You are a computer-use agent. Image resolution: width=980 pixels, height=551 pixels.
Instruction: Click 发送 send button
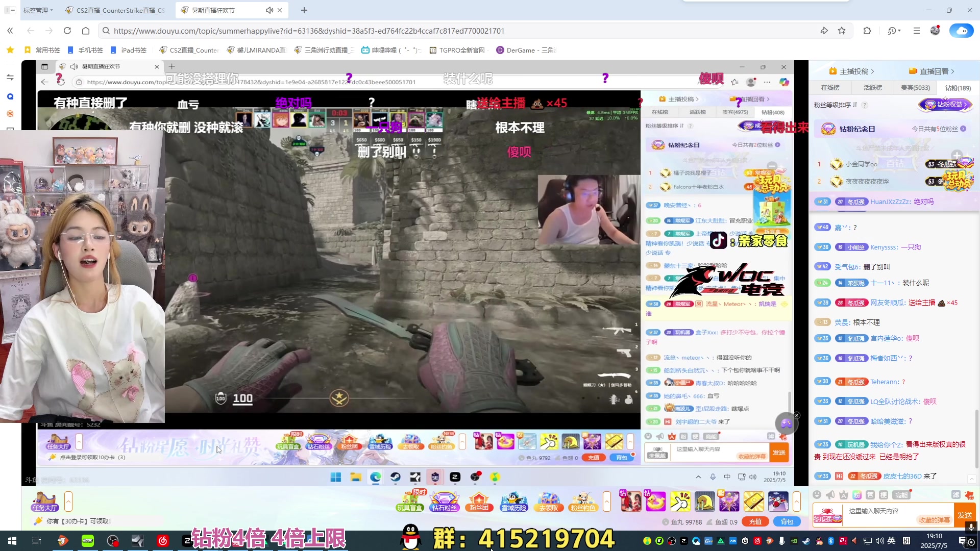[x=965, y=515]
